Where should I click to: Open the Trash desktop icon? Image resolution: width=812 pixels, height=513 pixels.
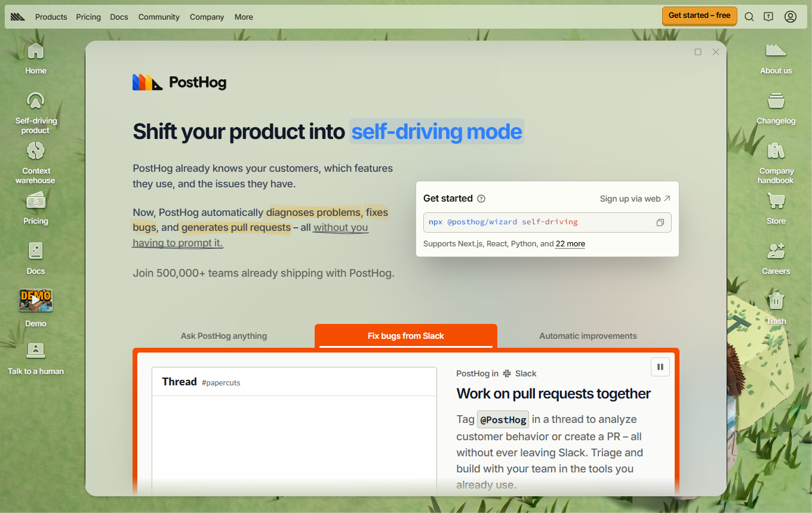[x=776, y=308]
